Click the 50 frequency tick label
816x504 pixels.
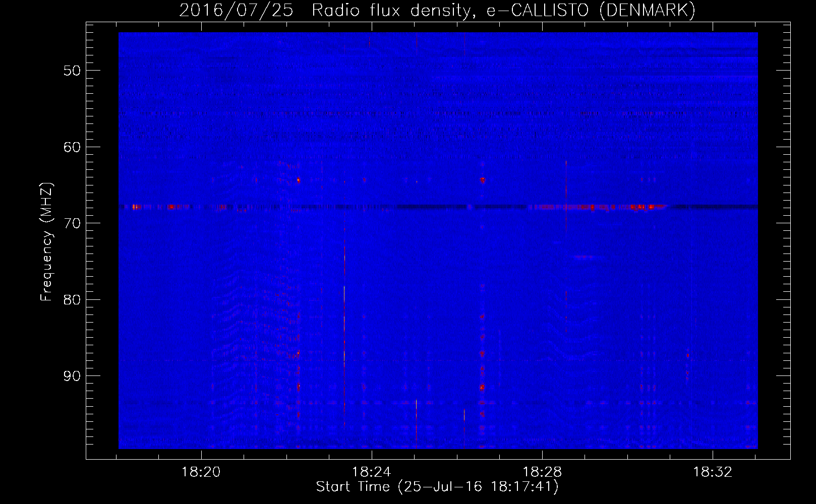[72, 71]
